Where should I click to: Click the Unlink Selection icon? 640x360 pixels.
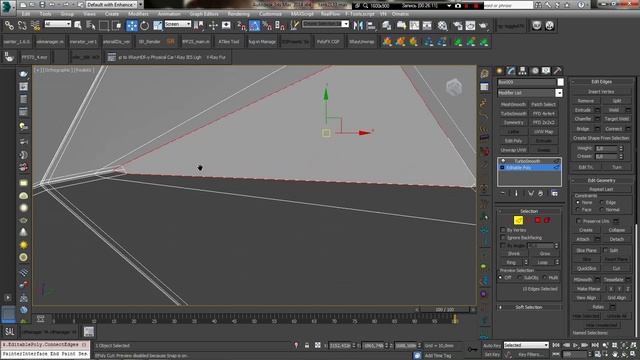pos(22,26)
